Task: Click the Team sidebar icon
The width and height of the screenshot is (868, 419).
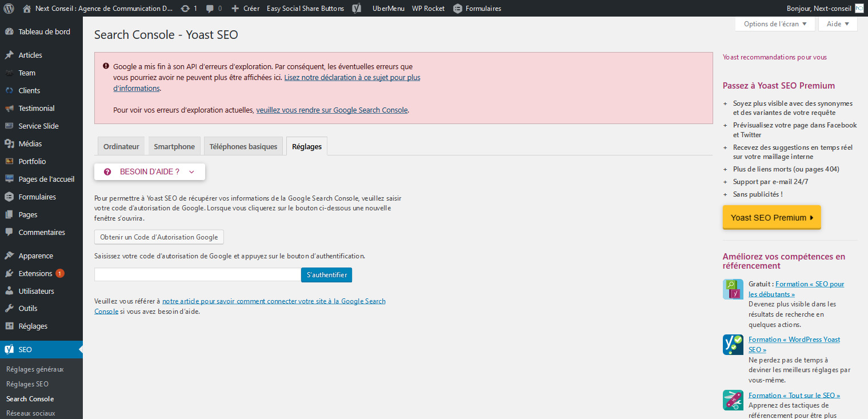Action: [9, 73]
